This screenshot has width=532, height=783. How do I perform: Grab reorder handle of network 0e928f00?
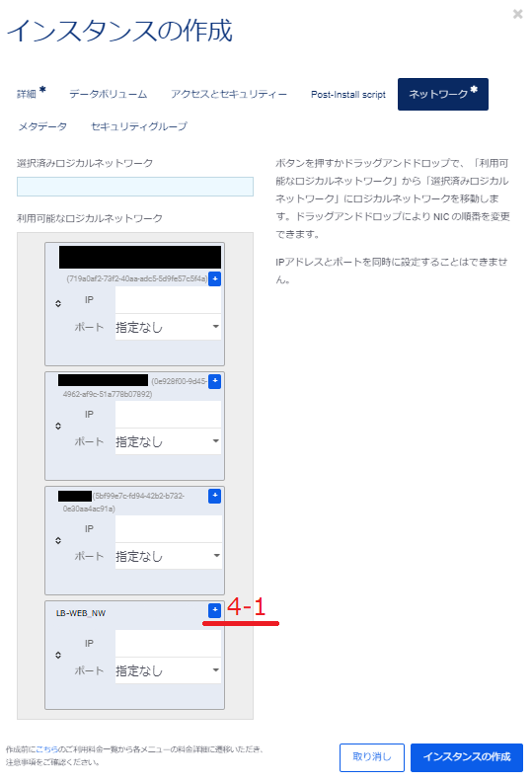[x=58, y=426]
